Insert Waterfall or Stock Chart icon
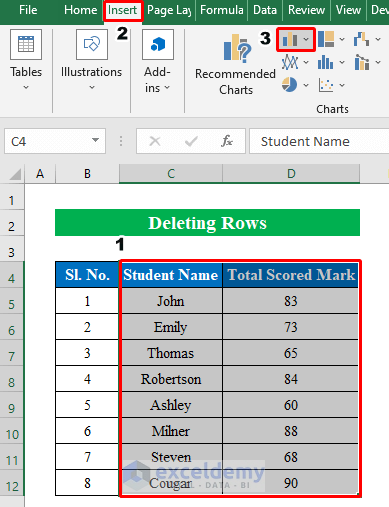This screenshot has width=389, height=507. point(361,39)
